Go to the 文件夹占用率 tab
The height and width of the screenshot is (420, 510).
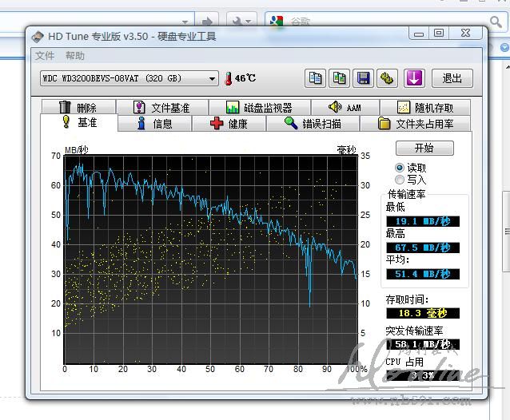[x=416, y=124]
